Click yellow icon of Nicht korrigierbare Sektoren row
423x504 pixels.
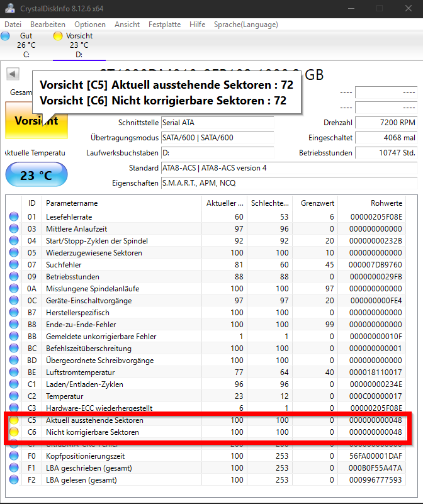click(14, 432)
